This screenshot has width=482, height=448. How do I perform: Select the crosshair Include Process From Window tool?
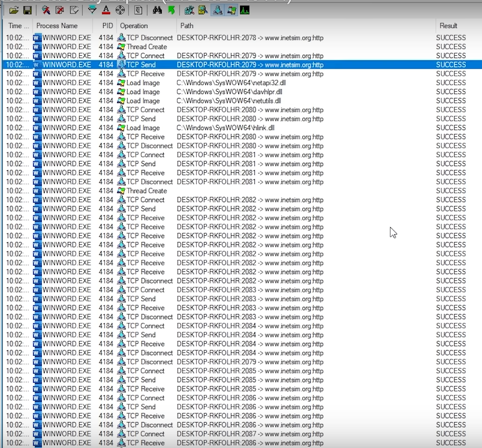tap(120, 11)
